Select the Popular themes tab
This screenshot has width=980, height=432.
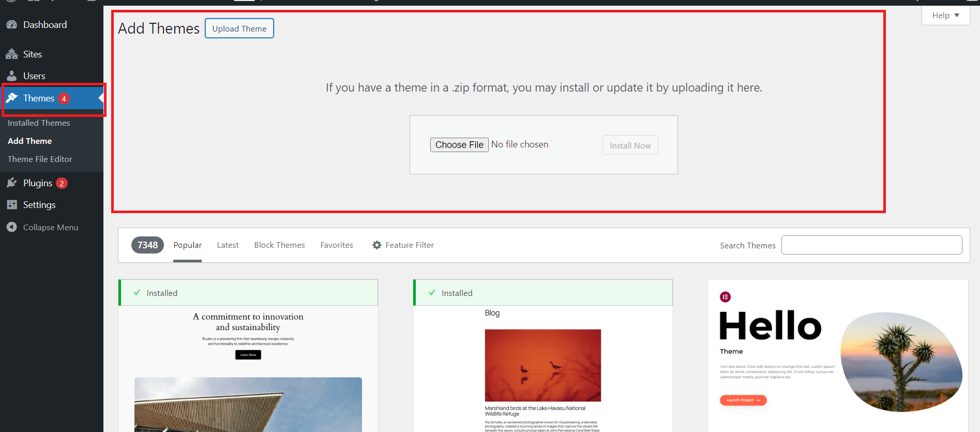[x=187, y=245]
